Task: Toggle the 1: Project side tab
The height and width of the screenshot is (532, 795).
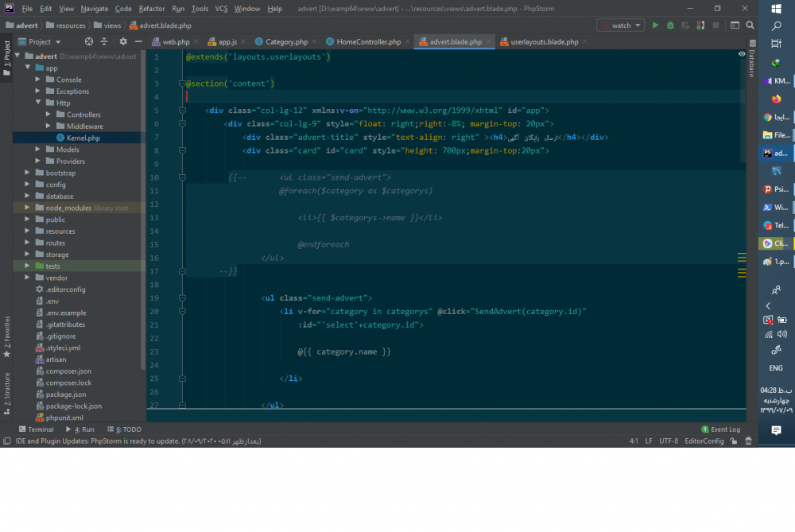Action: [x=6, y=58]
